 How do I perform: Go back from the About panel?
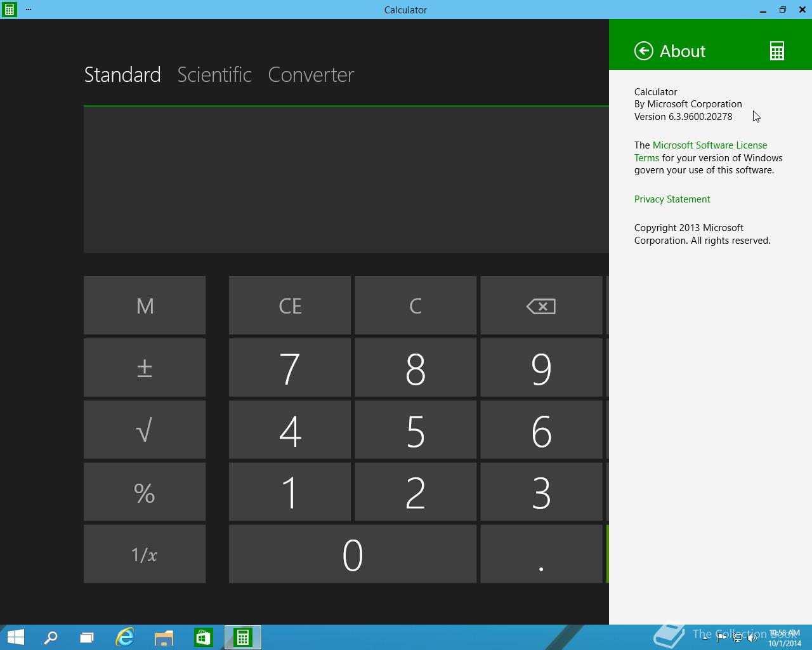(x=644, y=51)
